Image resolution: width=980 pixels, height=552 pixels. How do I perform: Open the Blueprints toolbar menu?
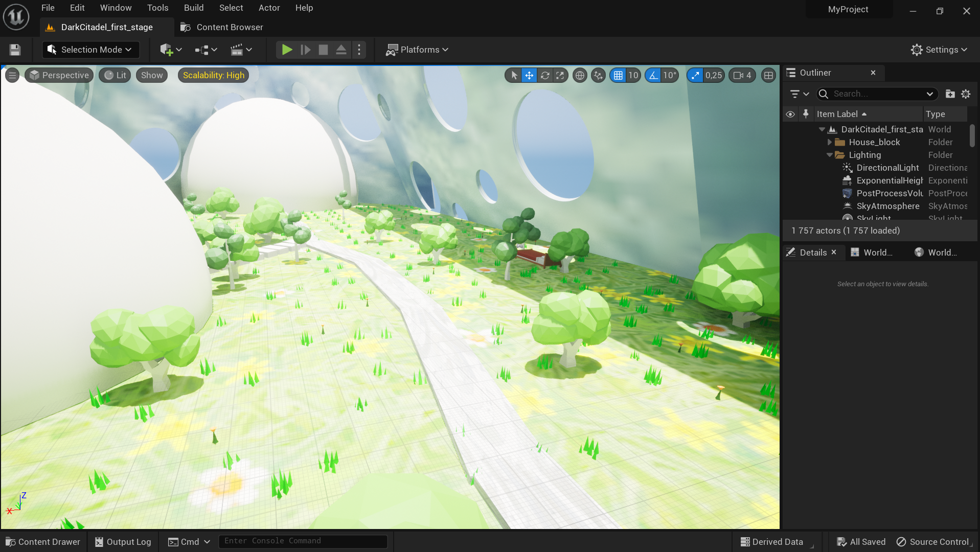[x=206, y=50]
